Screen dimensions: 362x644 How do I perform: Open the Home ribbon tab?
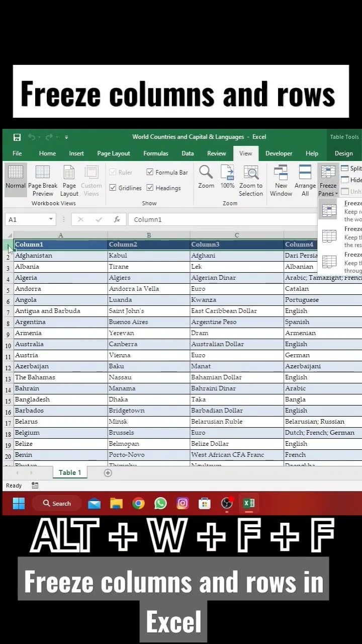(x=47, y=153)
